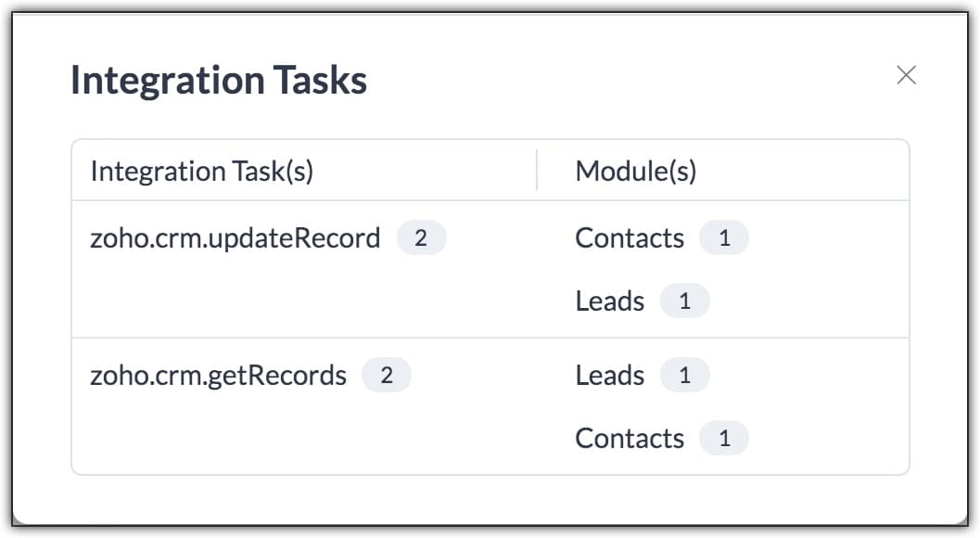The height and width of the screenshot is (538, 980).
Task: Select Contacts module in the updateRecord row
Action: [630, 238]
